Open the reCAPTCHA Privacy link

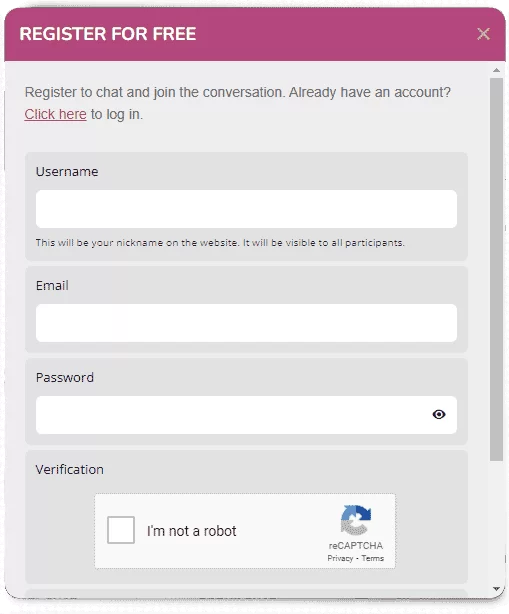pos(340,558)
